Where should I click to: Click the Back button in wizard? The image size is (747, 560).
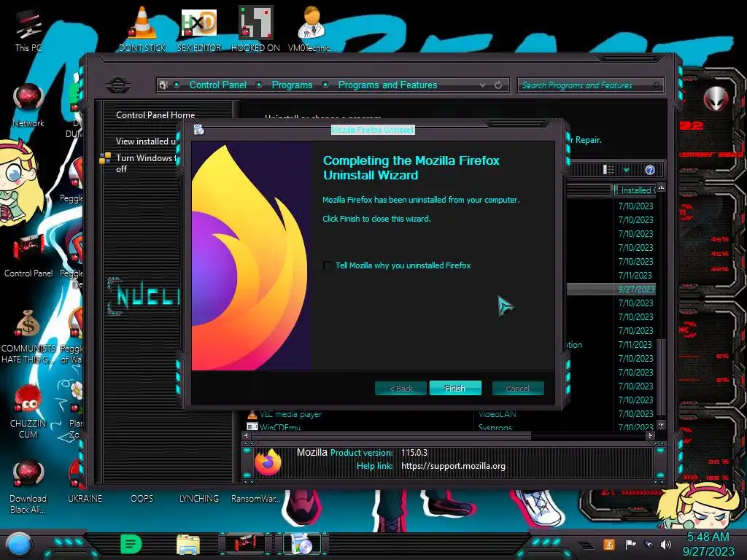tap(400, 388)
